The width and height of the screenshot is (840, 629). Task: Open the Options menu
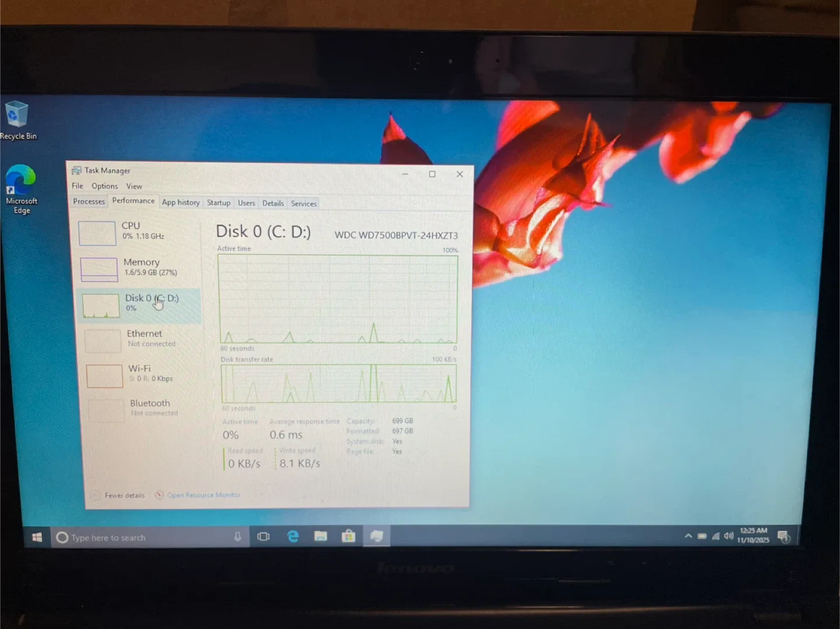coord(104,186)
